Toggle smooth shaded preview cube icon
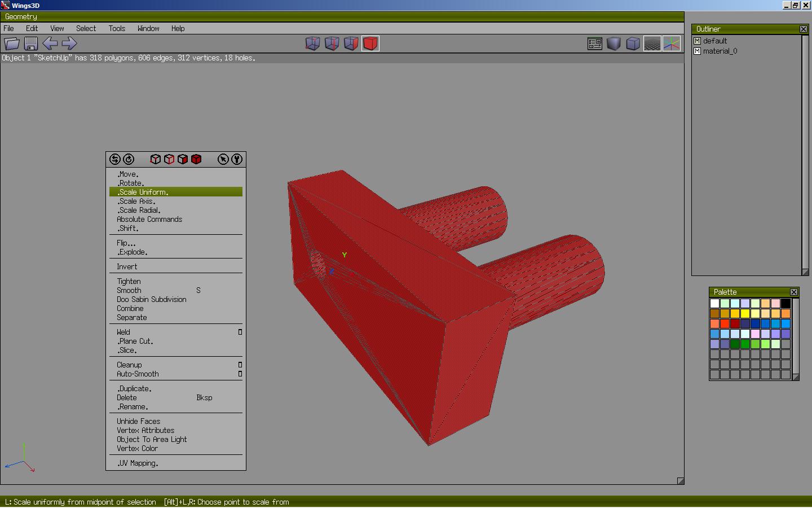This screenshot has width=812, height=508. (x=614, y=43)
